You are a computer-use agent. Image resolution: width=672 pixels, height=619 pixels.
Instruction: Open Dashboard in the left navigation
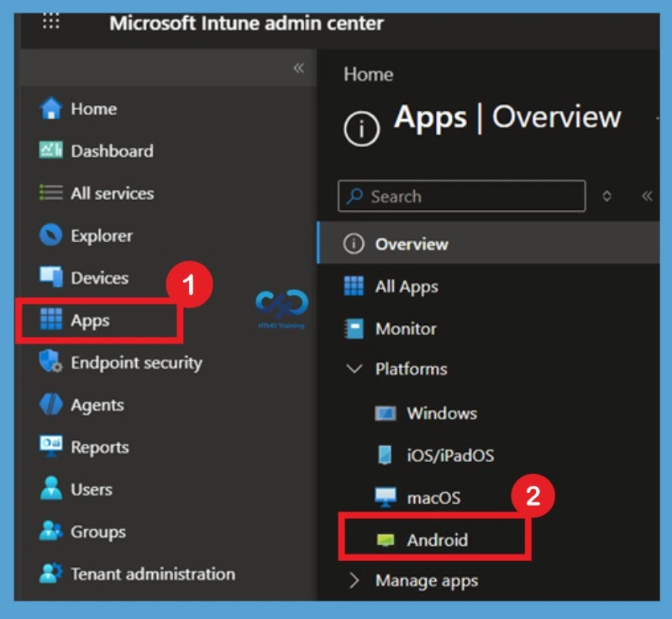click(113, 151)
